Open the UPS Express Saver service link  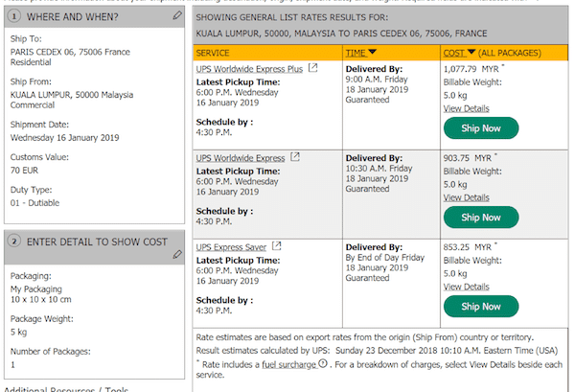231,247
